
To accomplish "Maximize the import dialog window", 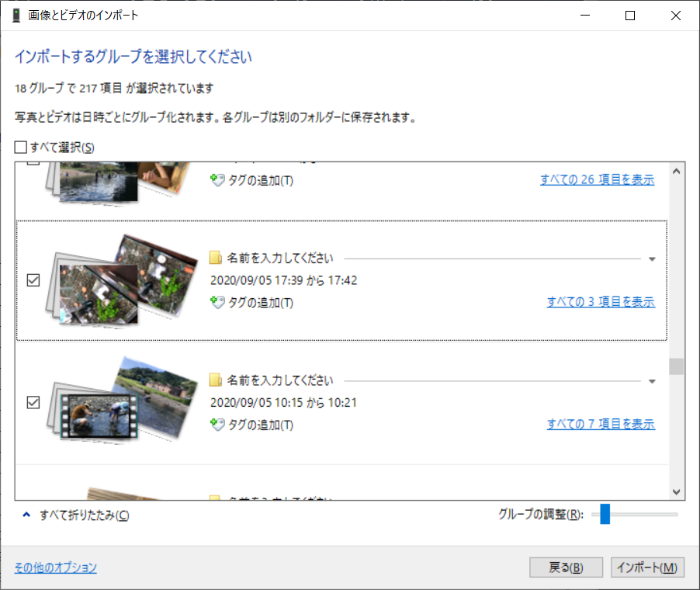I will (630, 16).
